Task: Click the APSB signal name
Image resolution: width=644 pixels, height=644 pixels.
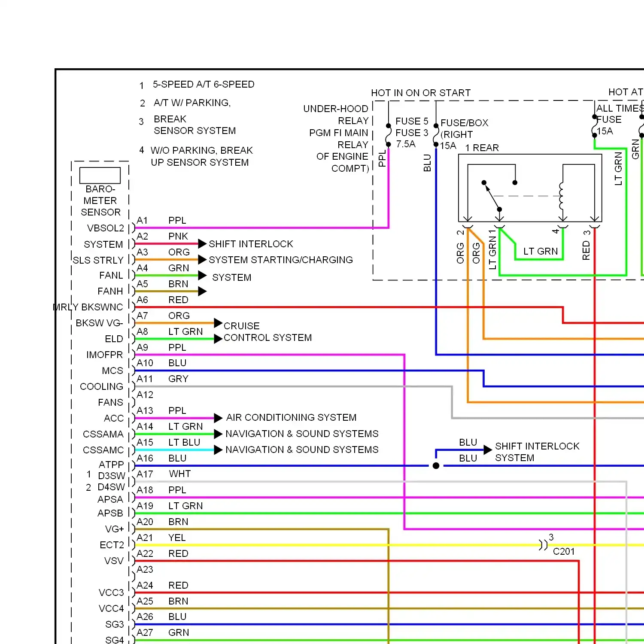Action: [110, 513]
